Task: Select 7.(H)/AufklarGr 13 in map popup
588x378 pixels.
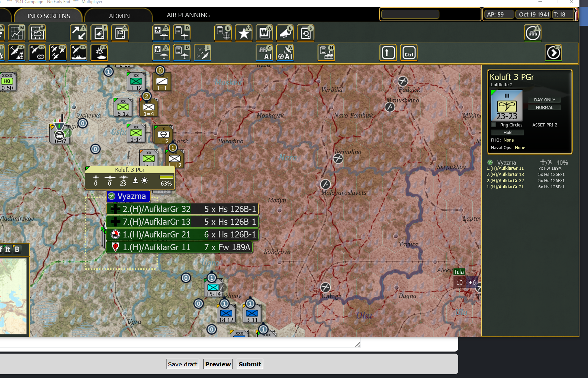Action: 183,222
